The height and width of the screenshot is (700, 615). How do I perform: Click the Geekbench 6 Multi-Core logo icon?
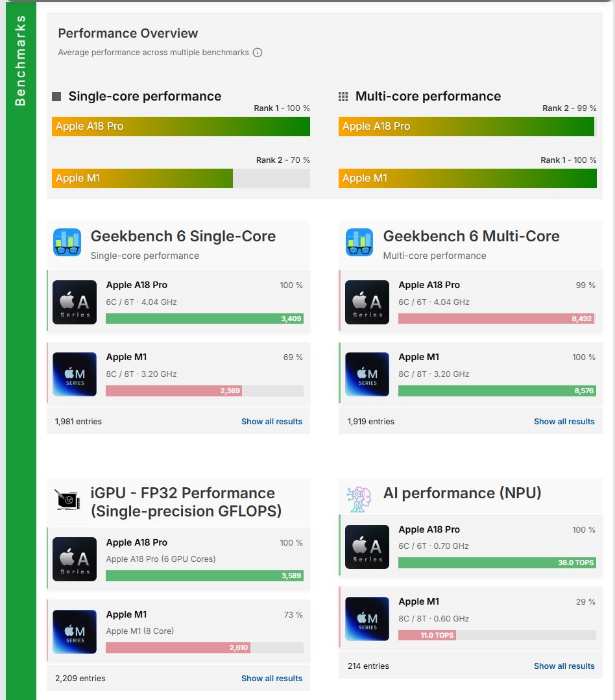click(359, 243)
